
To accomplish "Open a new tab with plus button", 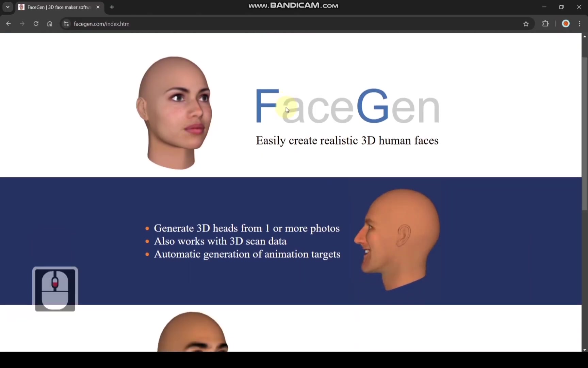I will (x=112, y=7).
